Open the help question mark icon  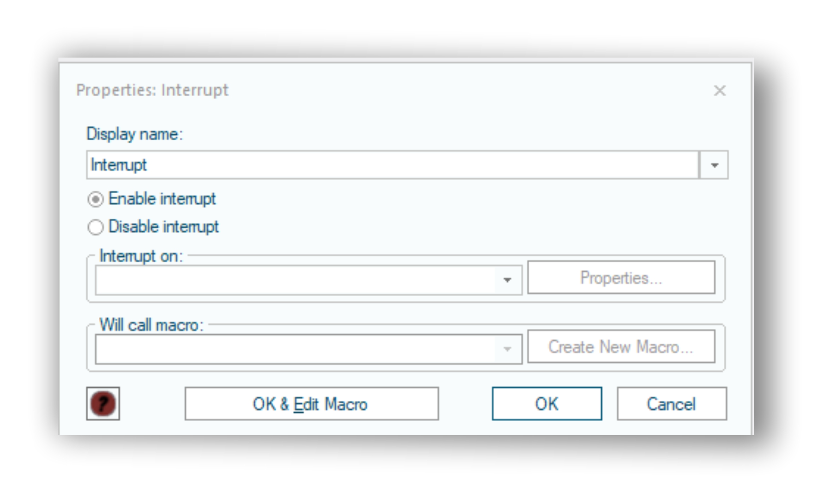(x=103, y=403)
